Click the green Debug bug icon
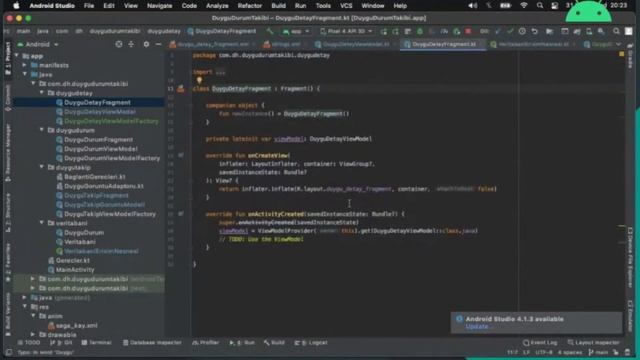This screenshot has height=360, width=640. [420, 31]
